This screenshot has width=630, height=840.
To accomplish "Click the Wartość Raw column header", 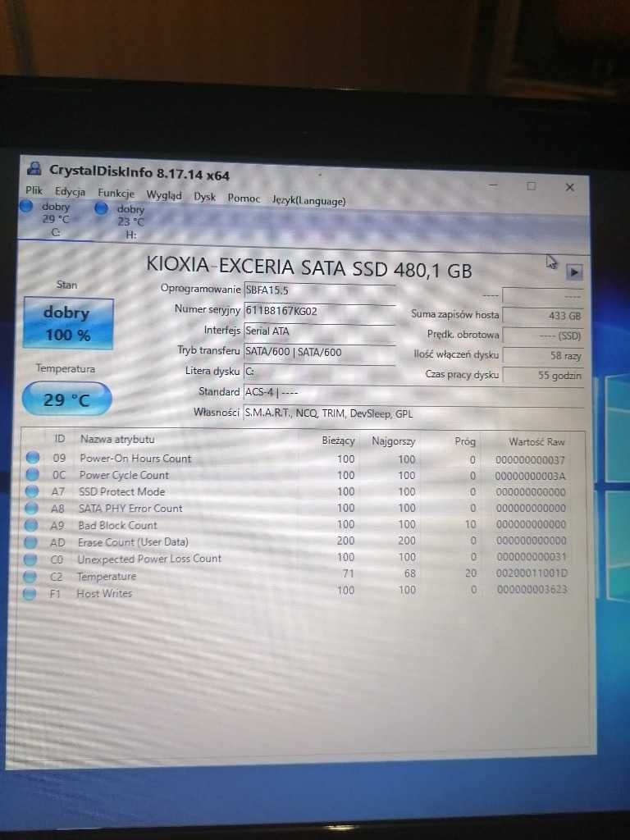I will point(536,442).
